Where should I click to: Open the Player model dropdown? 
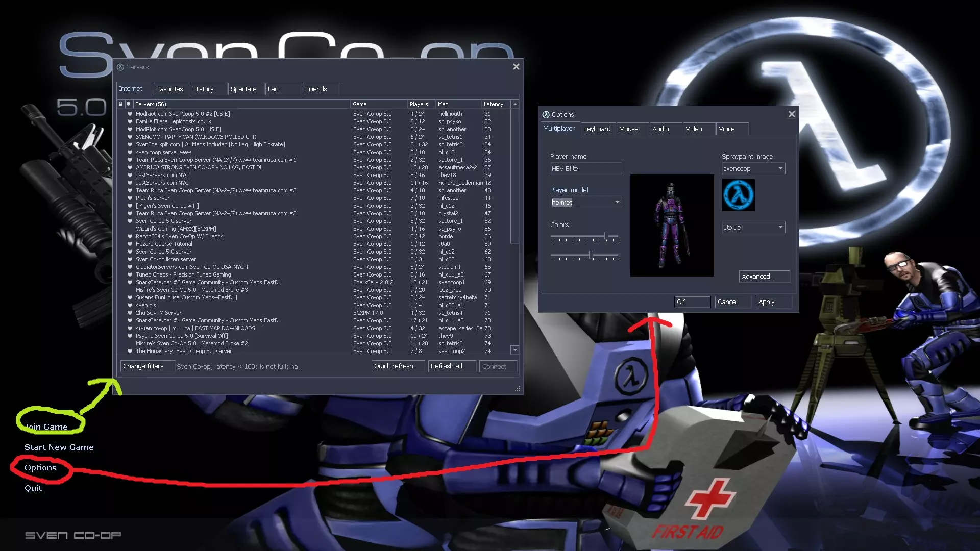pos(617,203)
